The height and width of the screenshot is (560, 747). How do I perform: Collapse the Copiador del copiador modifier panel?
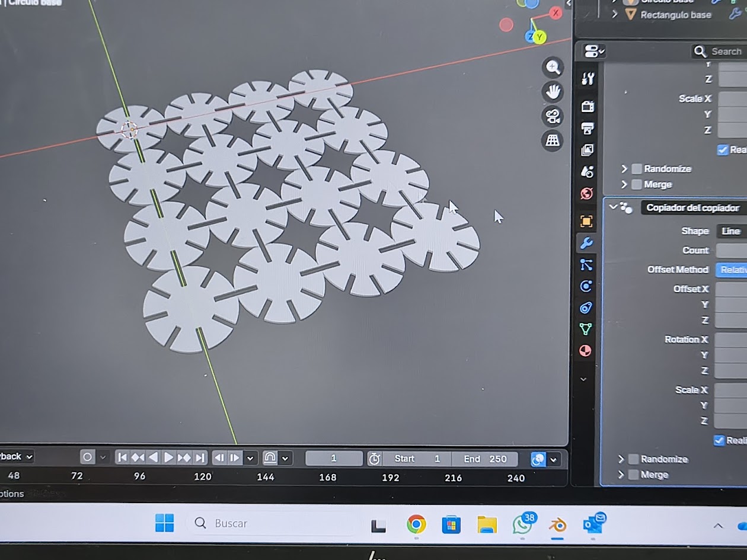pos(614,207)
